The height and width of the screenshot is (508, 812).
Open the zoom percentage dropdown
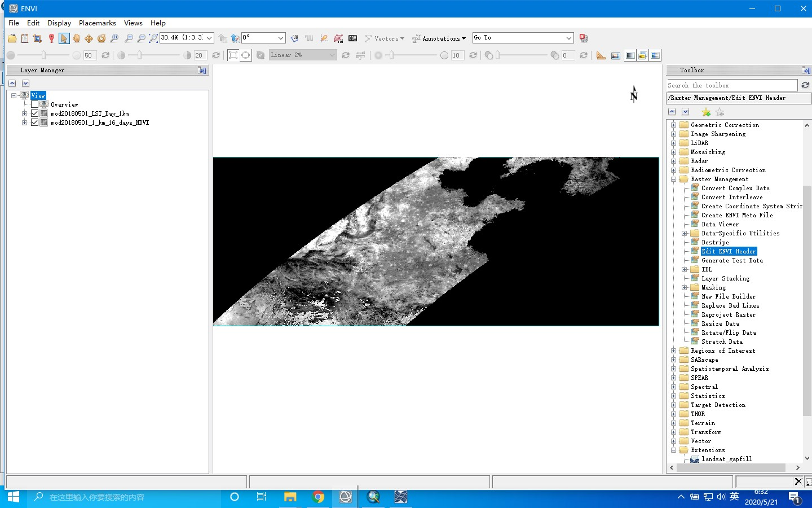[209, 38]
